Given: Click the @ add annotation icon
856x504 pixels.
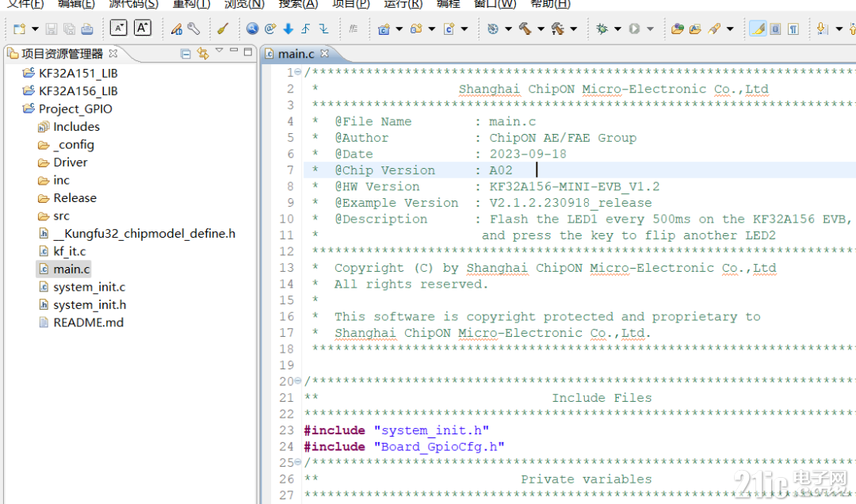Looking at the screenshot, I should [x=270, y=29].
